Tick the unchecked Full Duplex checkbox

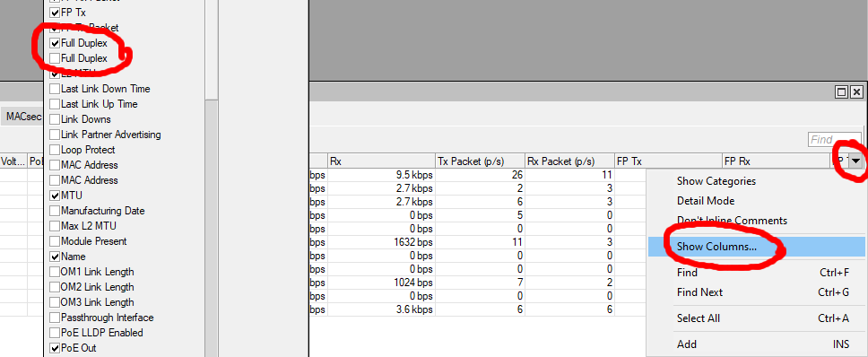54,58
